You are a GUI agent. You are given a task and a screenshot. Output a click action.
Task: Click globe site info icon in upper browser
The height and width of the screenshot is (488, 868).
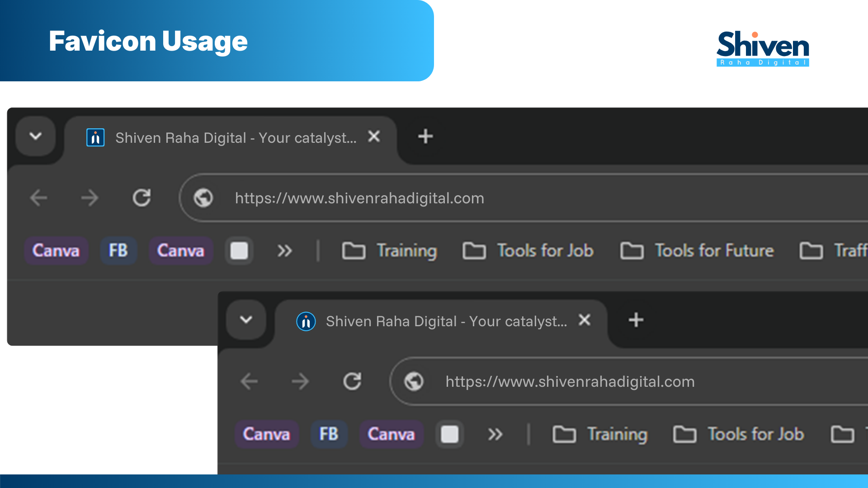[203, 198]
